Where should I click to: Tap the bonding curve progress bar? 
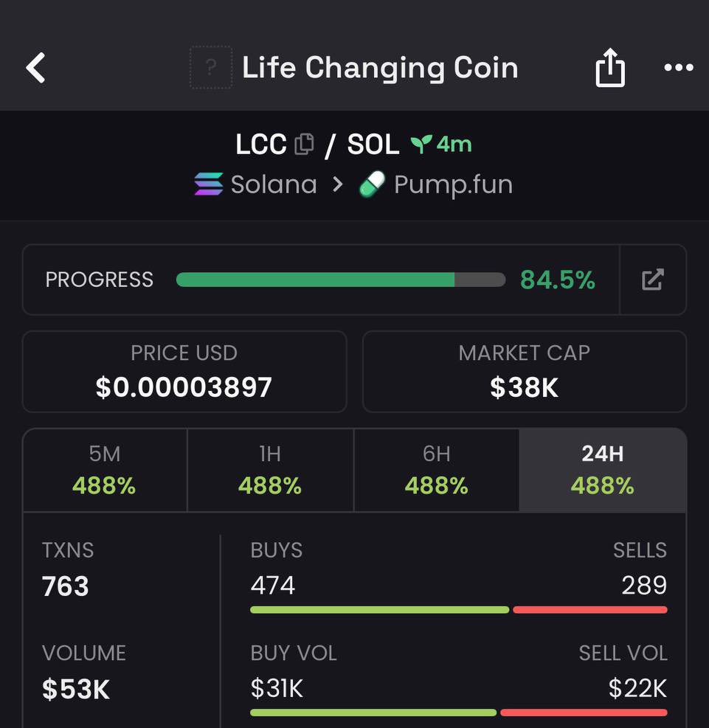[x=340, y=280]
